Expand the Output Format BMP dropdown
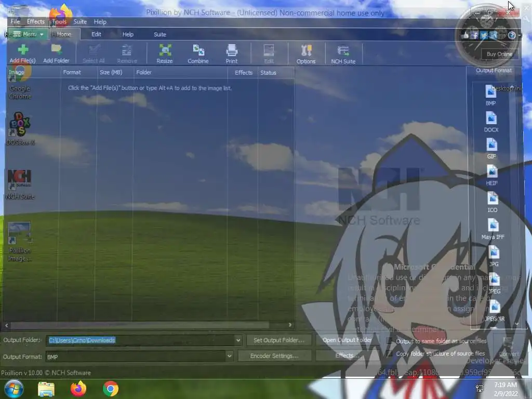532x399 pixels. (229, 356)
